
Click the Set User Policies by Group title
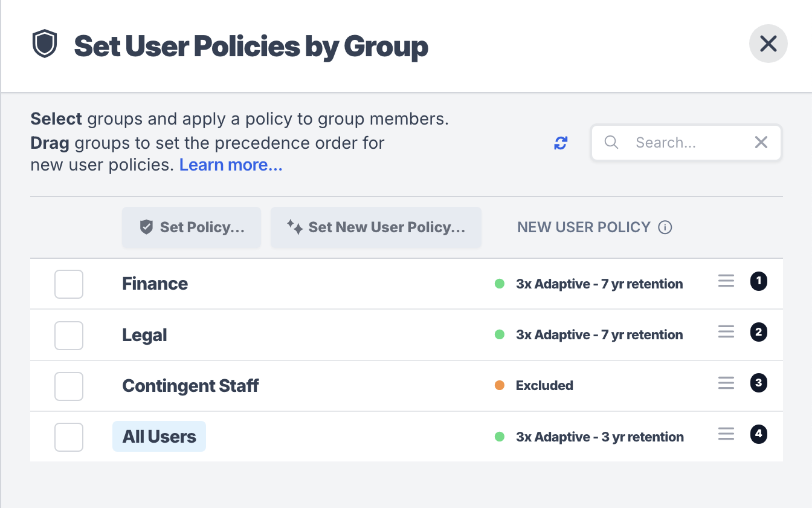(251, 46)
